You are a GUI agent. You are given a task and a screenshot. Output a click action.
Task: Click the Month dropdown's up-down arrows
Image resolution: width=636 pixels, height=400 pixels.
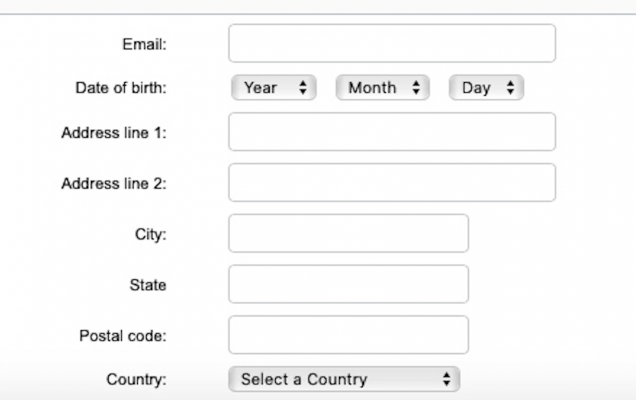pyautogui.click(x=416, y=88)
